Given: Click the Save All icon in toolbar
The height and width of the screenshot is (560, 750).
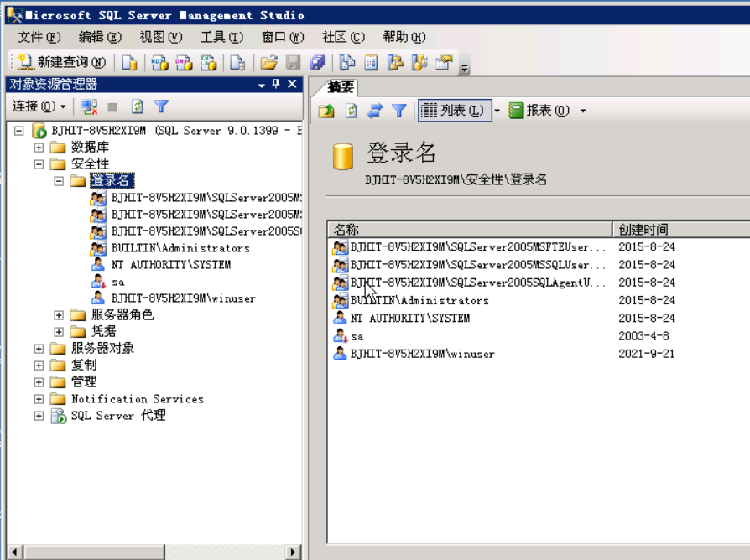Looking at the screenshot, I should [x=317, y=63].
